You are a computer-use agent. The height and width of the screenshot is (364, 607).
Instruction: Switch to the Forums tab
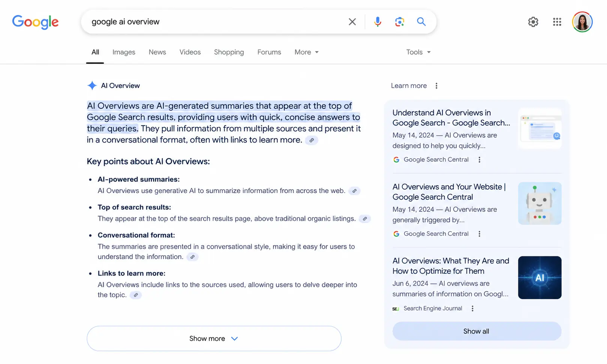pos(269,52)
